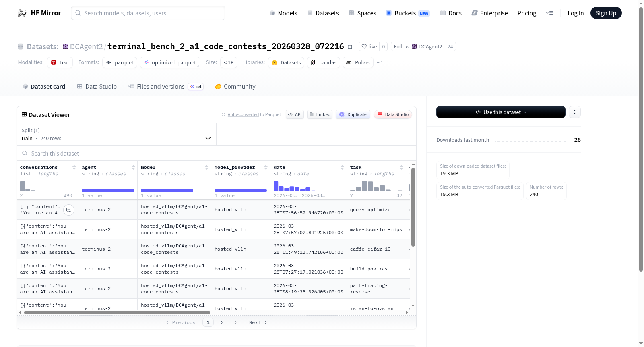Image resolution: width=644 pixels, height=347 pixels.
Task: Select the optimized-parquet format tag
Action: (x=169, y=62)
